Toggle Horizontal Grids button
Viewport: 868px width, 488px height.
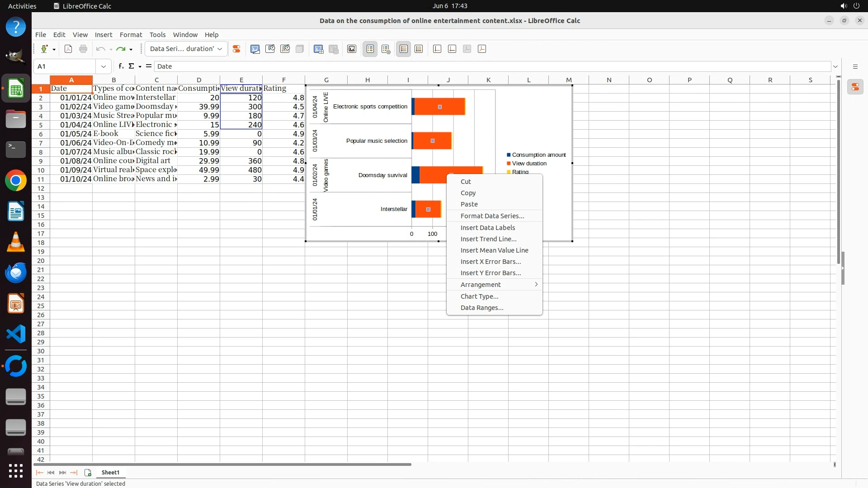coord(403,49)
